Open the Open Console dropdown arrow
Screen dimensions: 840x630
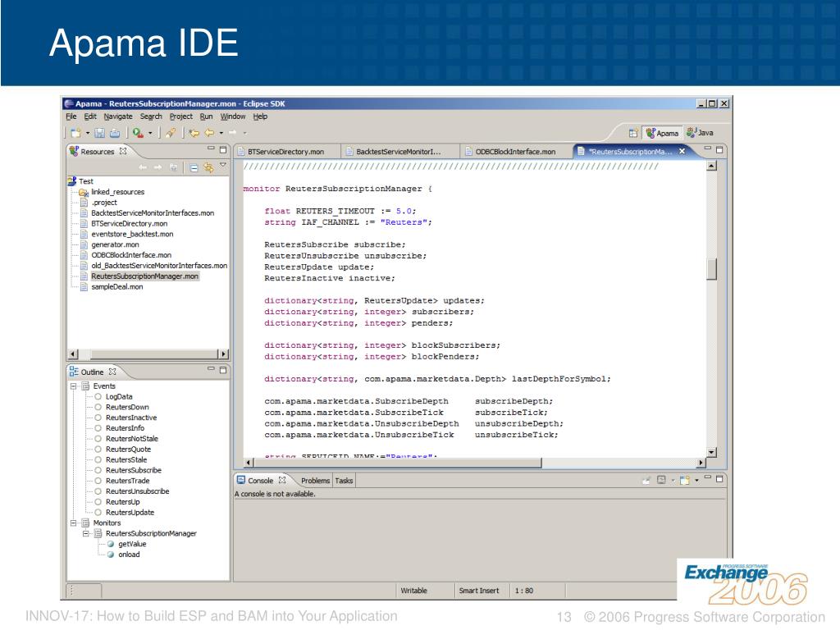[x=696, y=481]
